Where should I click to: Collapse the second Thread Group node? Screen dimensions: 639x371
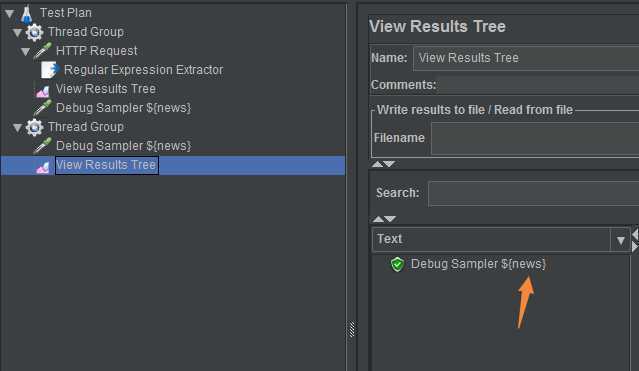coord(18,128)
